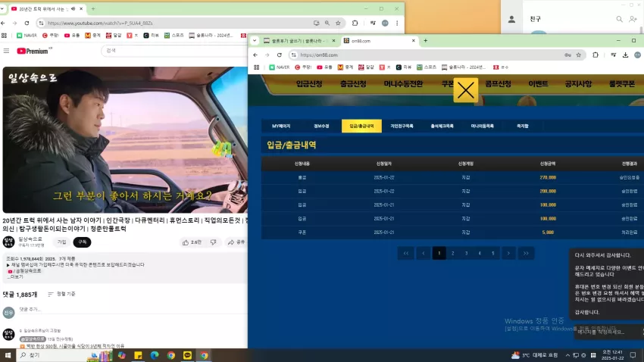Open the 콤프신청 menu item
Screen dimensions: 644x362
pyautogui.click(x=498, y=84)
